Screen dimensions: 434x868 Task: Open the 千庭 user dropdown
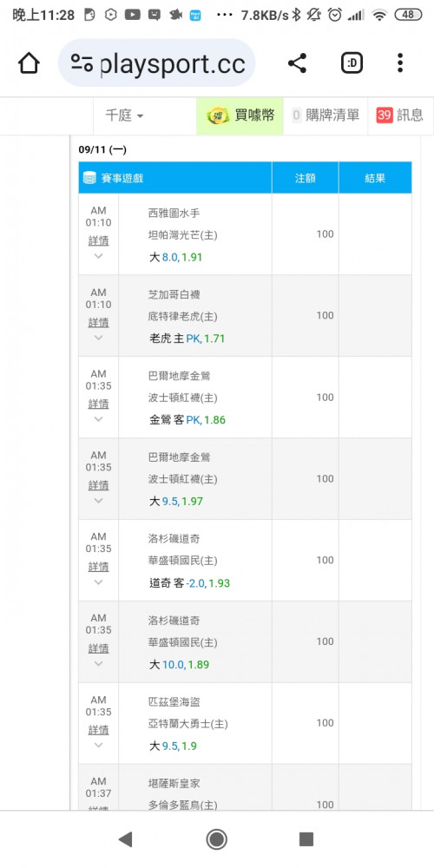tap(124, 115)
